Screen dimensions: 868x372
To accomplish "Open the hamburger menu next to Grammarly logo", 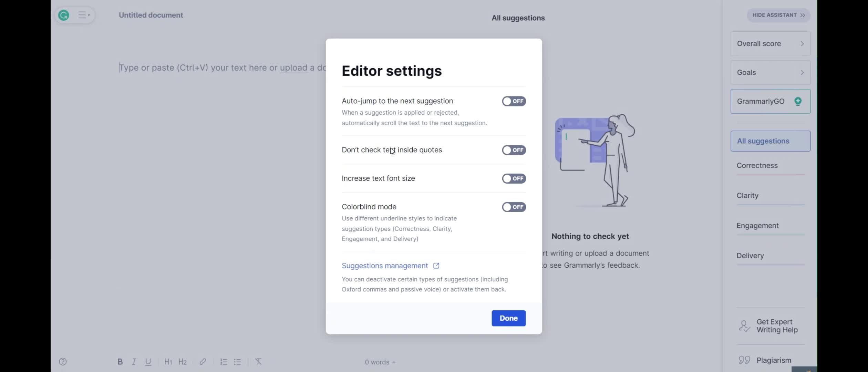I will pos(84,15).
